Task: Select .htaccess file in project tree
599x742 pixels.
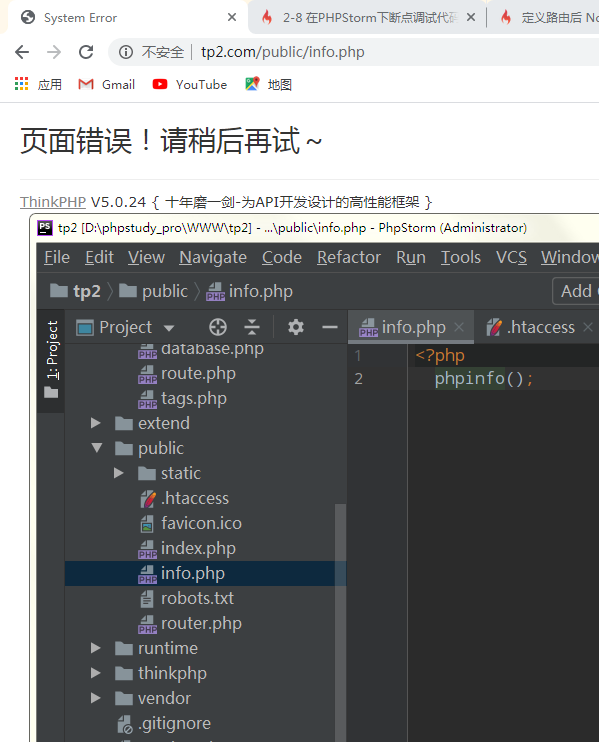Action: [x=185, y=498]
